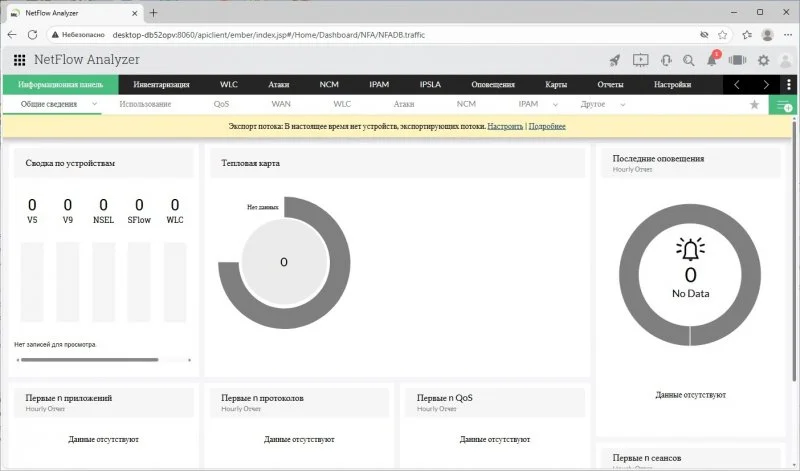The width and height of the screenshot is (800, 471).
Task: Open Оповещения main menu tab
Action: tap(493, 85)
